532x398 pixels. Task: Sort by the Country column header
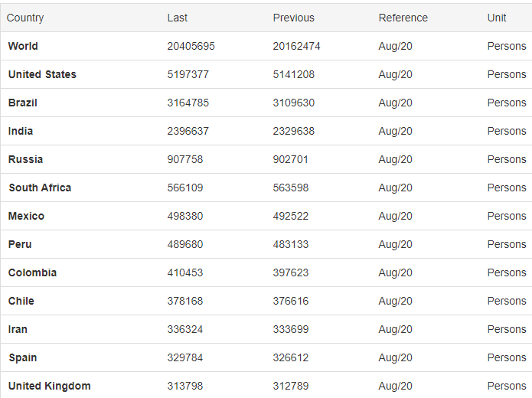click(25, 18)
